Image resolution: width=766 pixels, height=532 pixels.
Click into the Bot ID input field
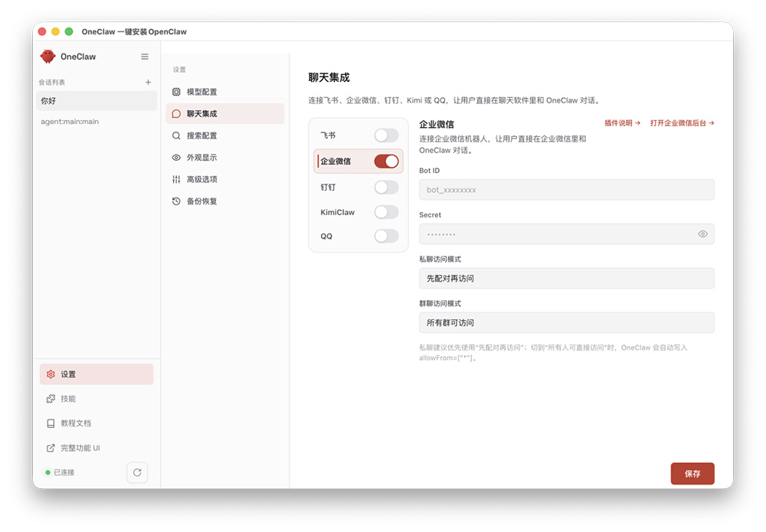pos(567,189)
